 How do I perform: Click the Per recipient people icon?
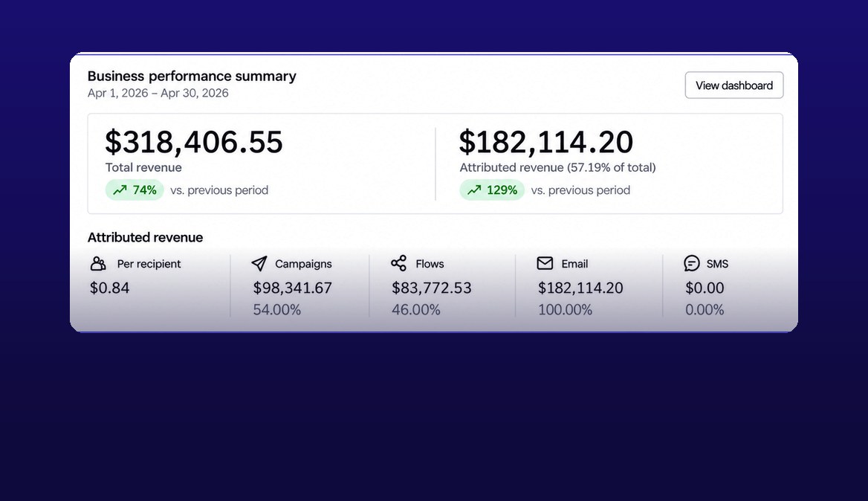tap(98, 264)
